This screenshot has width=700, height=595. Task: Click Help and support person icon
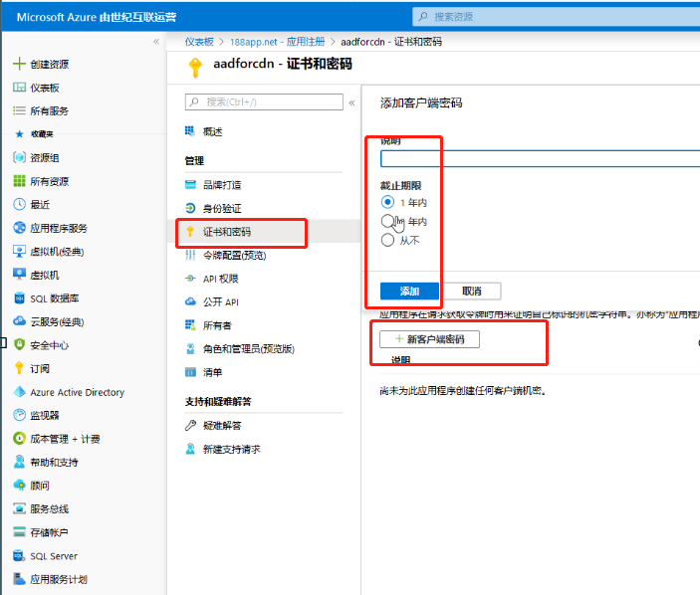(x=19, y=462)
